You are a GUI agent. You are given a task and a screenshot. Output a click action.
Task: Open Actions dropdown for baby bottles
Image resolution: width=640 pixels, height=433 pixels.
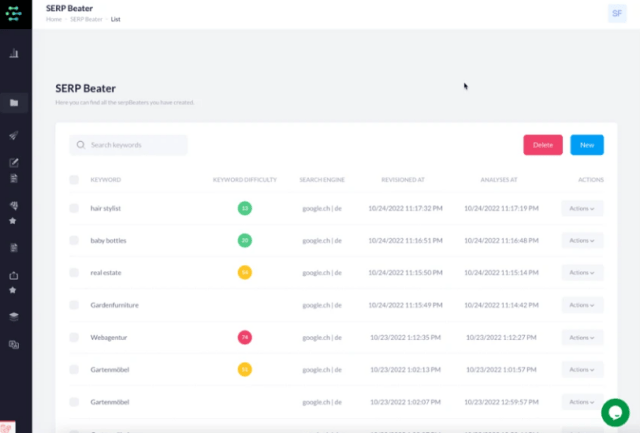point(582,241)
